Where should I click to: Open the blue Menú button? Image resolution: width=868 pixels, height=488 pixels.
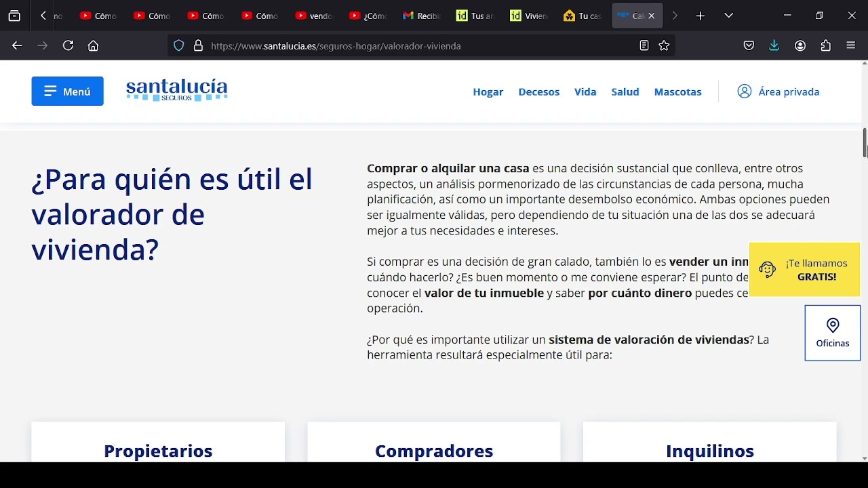click(x=67, y=91)
